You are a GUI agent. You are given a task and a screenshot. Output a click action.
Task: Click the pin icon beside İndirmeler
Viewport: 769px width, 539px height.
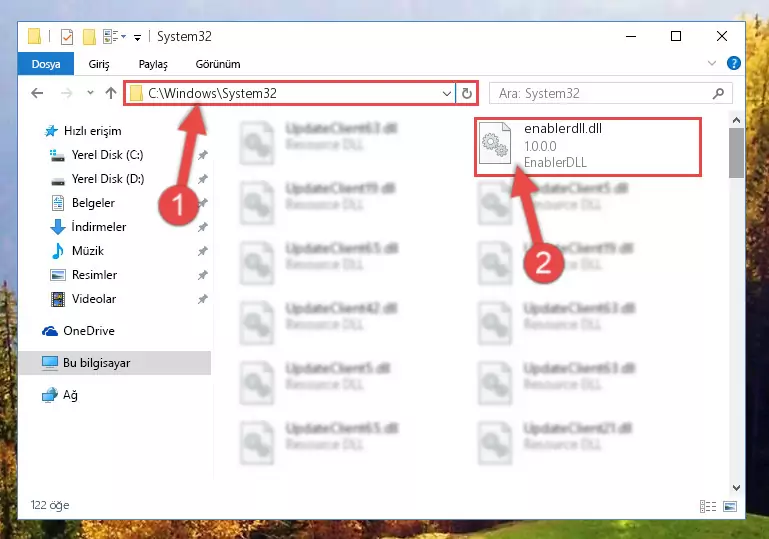(203, 227)
